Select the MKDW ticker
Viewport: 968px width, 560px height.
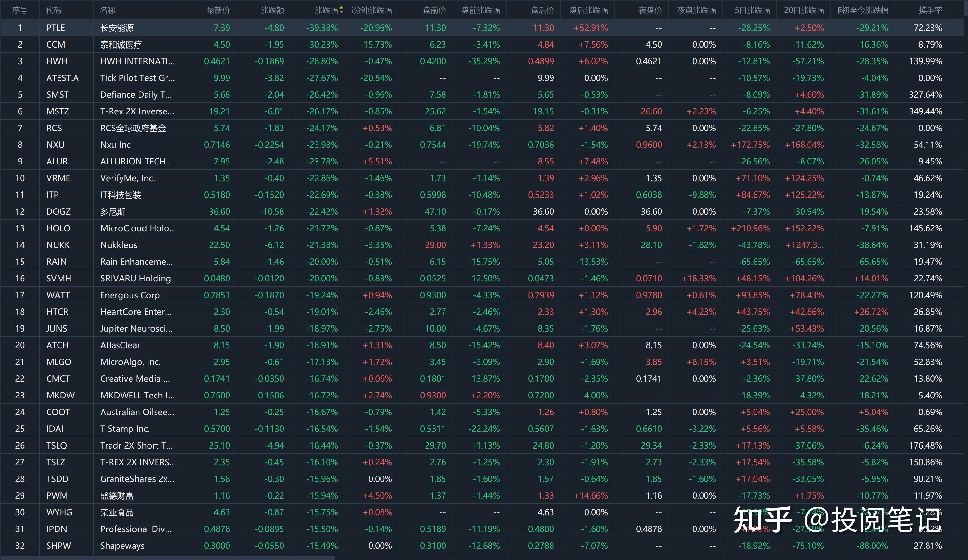60,396
